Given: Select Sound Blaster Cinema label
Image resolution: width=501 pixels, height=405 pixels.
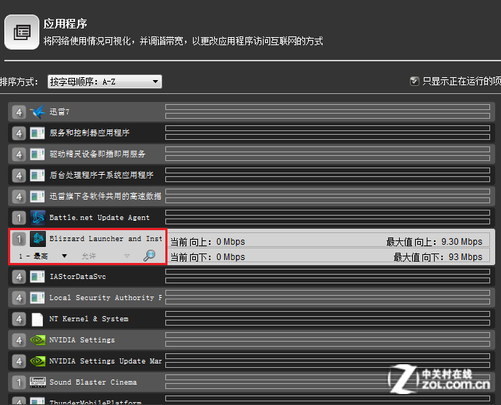Looking at the screenshot, I should (x=93, y=382).
